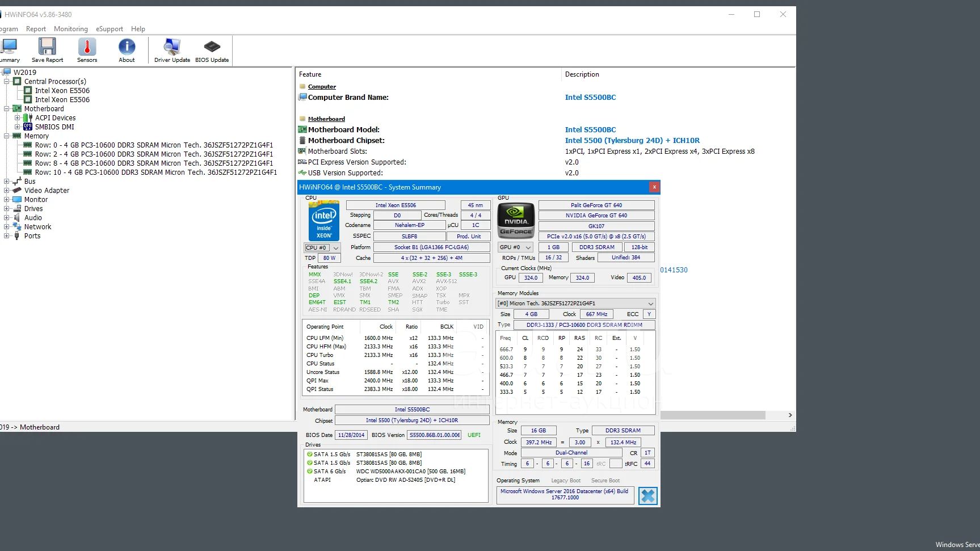Click the SMBIOS DMI icon
Image resolution: width=980 pixels, height=551 pixels.
click(28, 127)
